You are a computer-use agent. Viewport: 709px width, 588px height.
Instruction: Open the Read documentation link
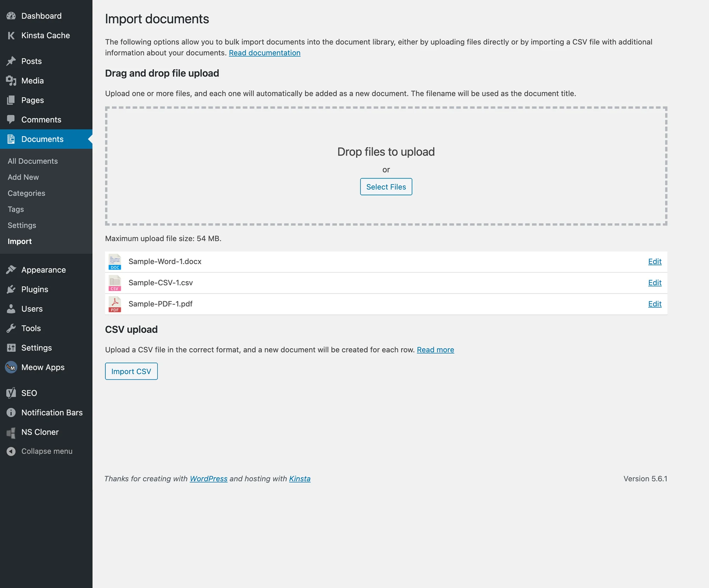[x=264, y=52]
